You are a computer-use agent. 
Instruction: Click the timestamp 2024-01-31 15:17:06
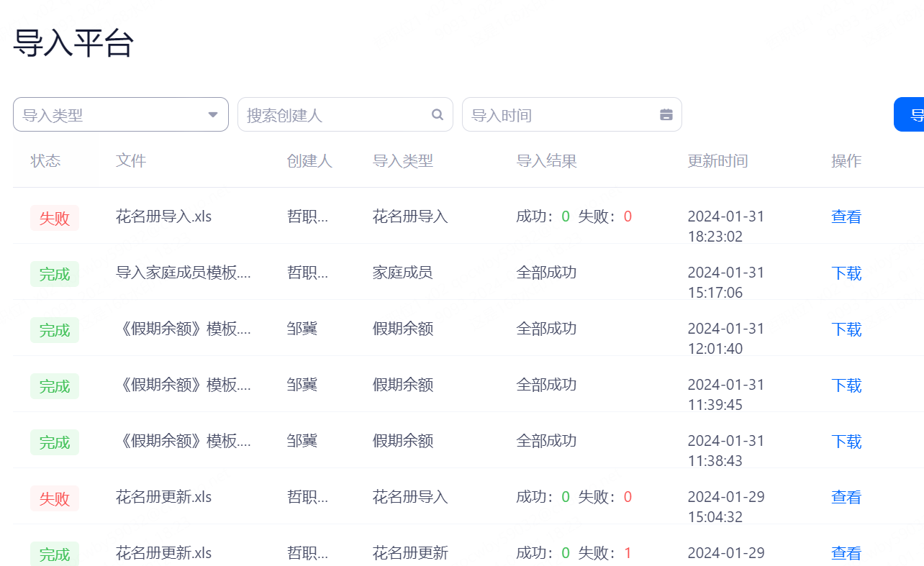point(726,283)
